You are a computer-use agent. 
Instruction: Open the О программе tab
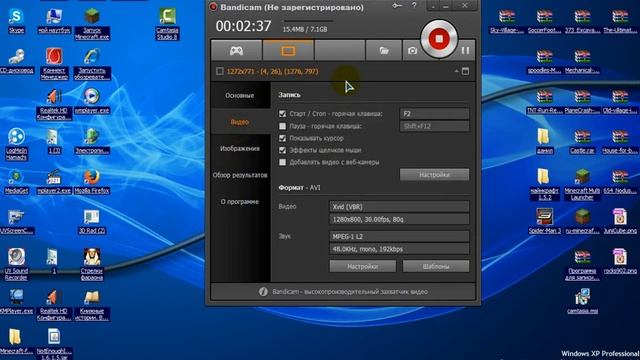(240, 202)
